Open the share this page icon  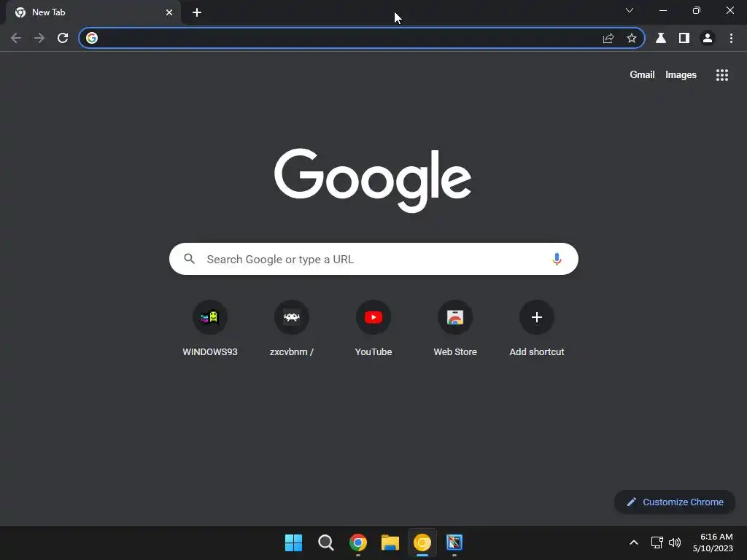(x=608, y=38)
